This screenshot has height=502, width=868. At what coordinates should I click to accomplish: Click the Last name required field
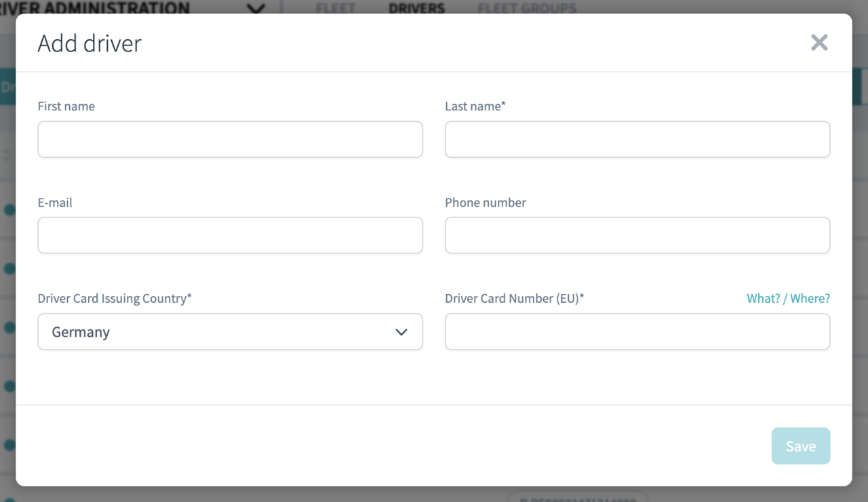(x=637, y=140)
